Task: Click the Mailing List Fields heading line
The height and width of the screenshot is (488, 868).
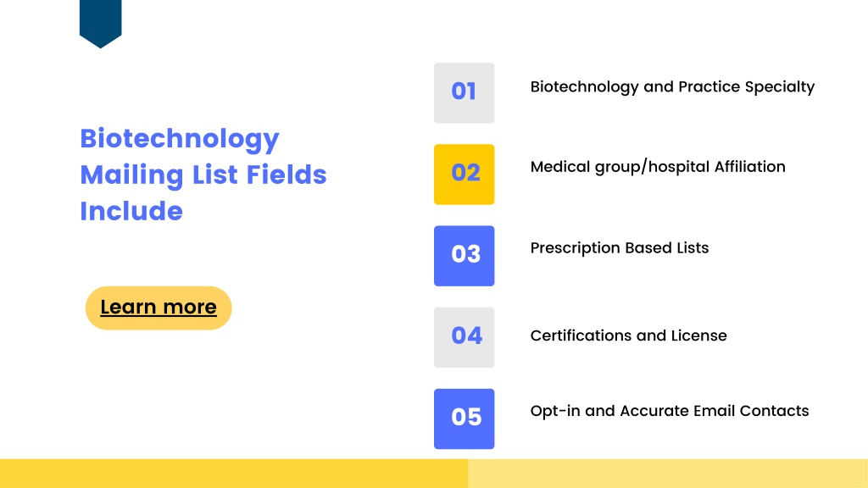Action: tap(203, 175)
